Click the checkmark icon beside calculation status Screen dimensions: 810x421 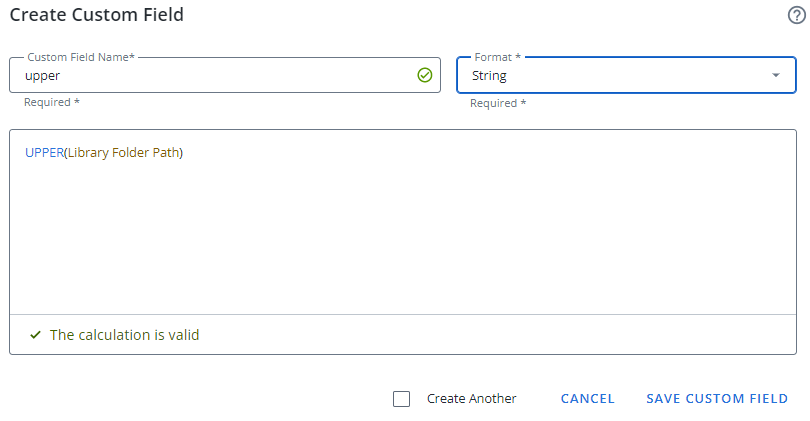(x=36, y=335)
